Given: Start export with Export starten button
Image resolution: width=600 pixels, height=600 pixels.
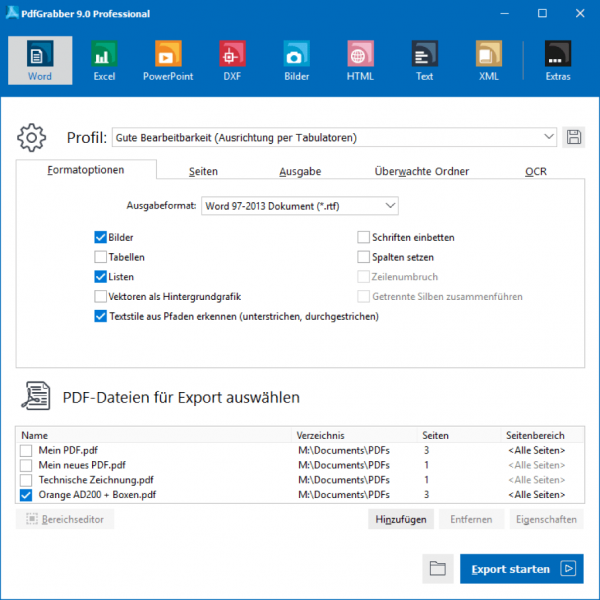Looking at the screenshot, I should [522, 569].
